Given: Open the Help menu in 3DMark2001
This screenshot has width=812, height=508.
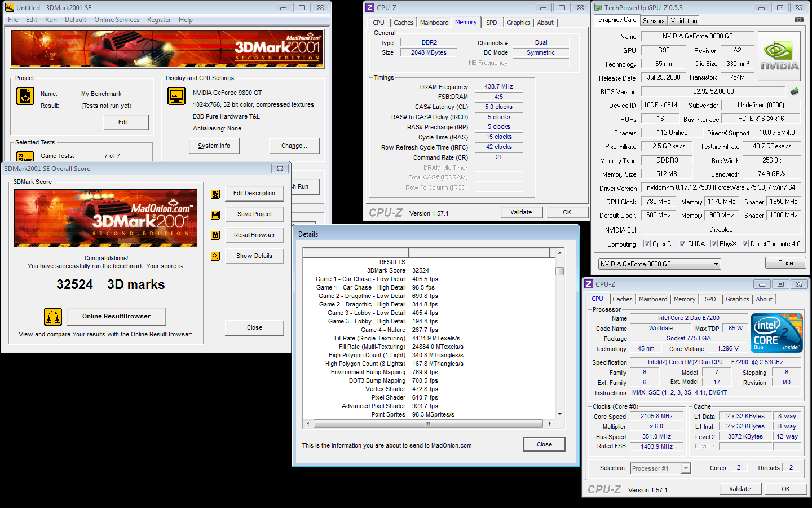Looking at the screenshot, I should (186, 20).
